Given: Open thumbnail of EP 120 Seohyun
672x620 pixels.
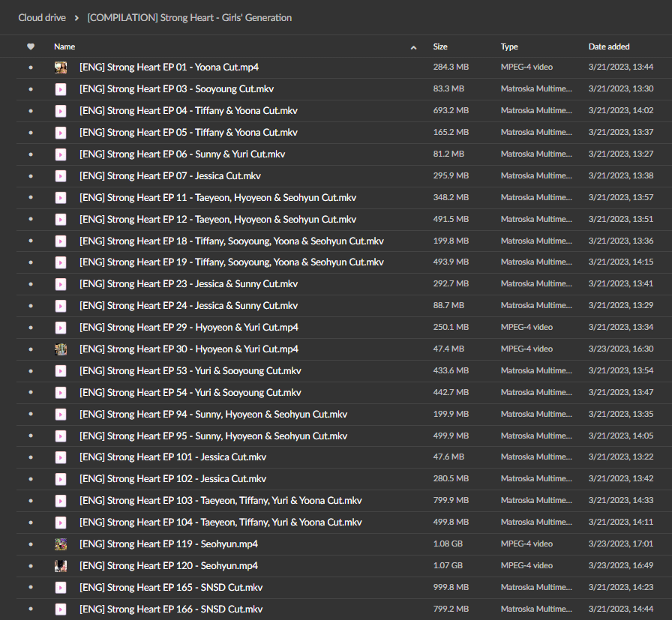Looking at the screenshot, I should (x=61, y=566).
